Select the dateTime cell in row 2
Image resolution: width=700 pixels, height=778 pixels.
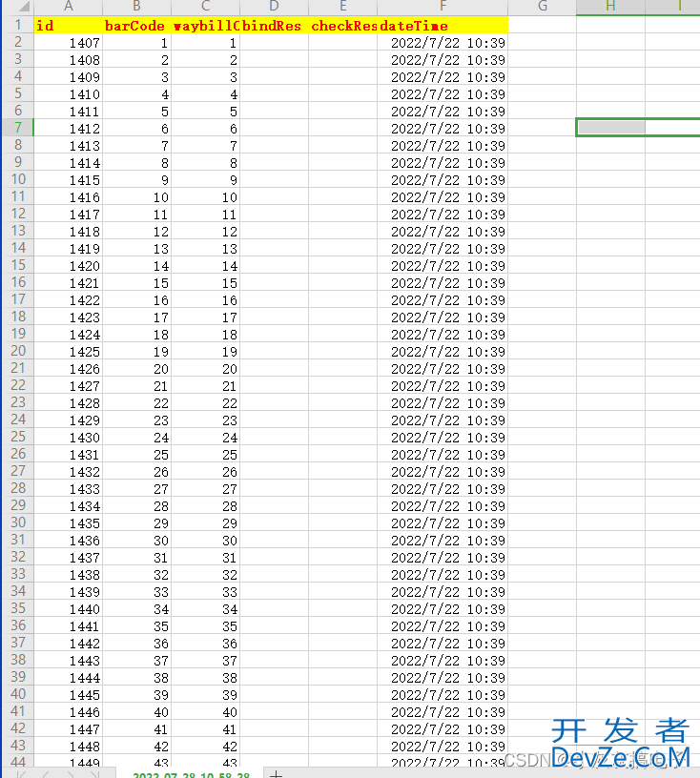443,43
